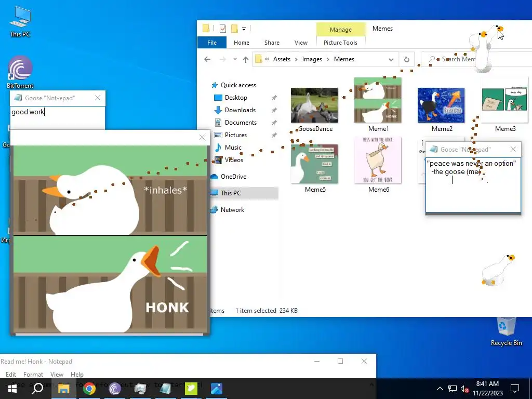The width and height of the screenshot is (532, 399).
Task: Click Memes in address breadcrumb
Action: [x=344, y=59]
